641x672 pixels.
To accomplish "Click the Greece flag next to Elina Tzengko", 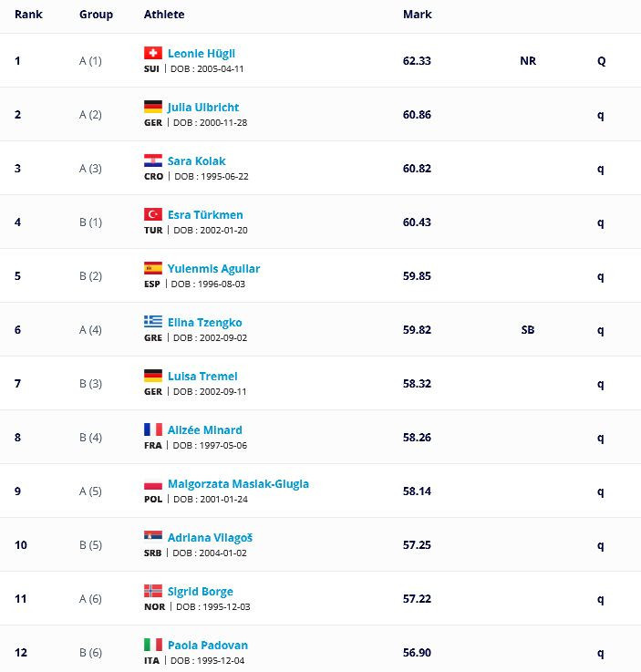I will pos(153,322).
